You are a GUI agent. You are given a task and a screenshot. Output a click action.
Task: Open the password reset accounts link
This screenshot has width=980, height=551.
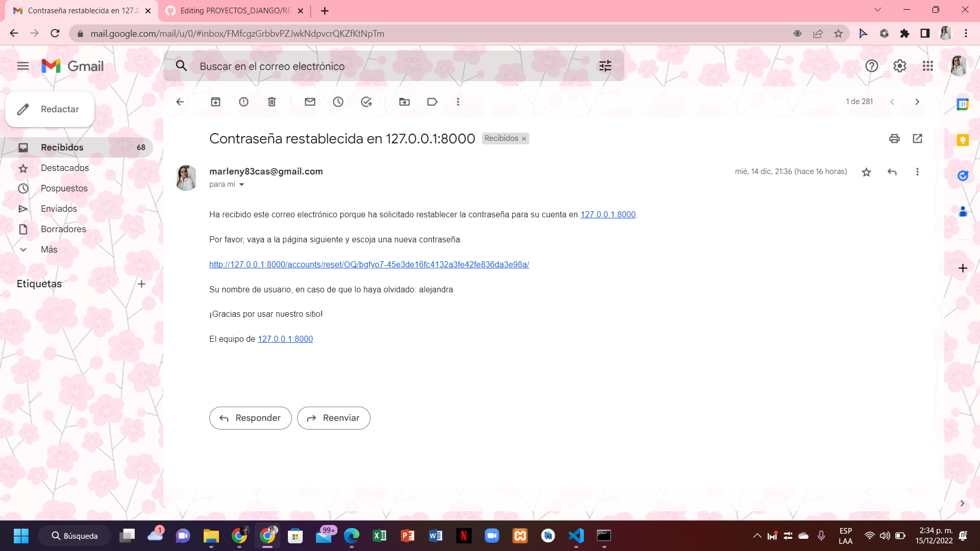pos(369,264)
